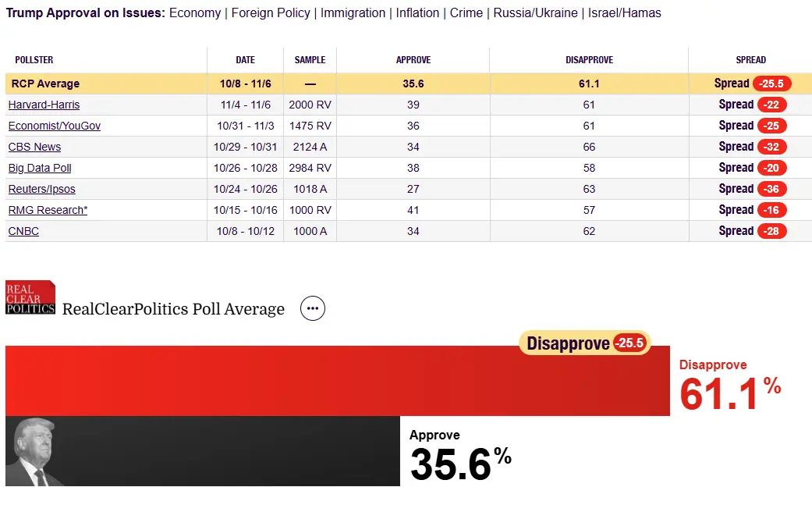The width and height of the screenshot is (812, 512).
Task: Open the three-dot more options button
Action: 313,308
